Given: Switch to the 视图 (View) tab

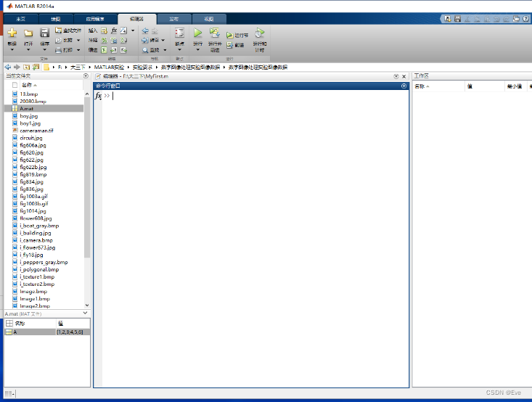Looking at the screenshot, I should coord(209,19).
